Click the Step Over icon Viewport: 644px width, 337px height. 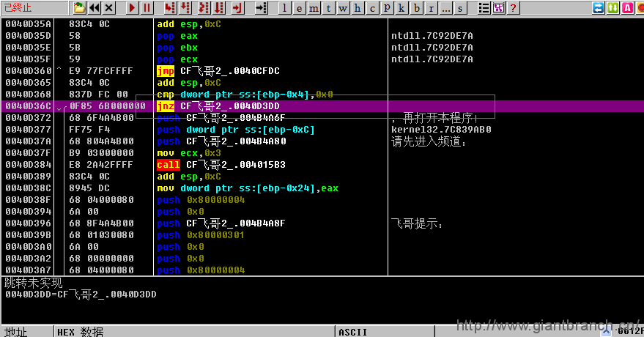coord(185,8)
